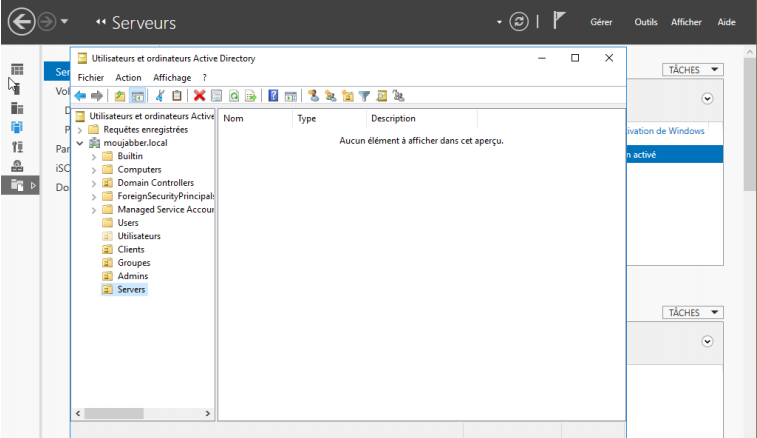Expand the Domain Controllers node
The image size is (757, 438).
[94, 183]
